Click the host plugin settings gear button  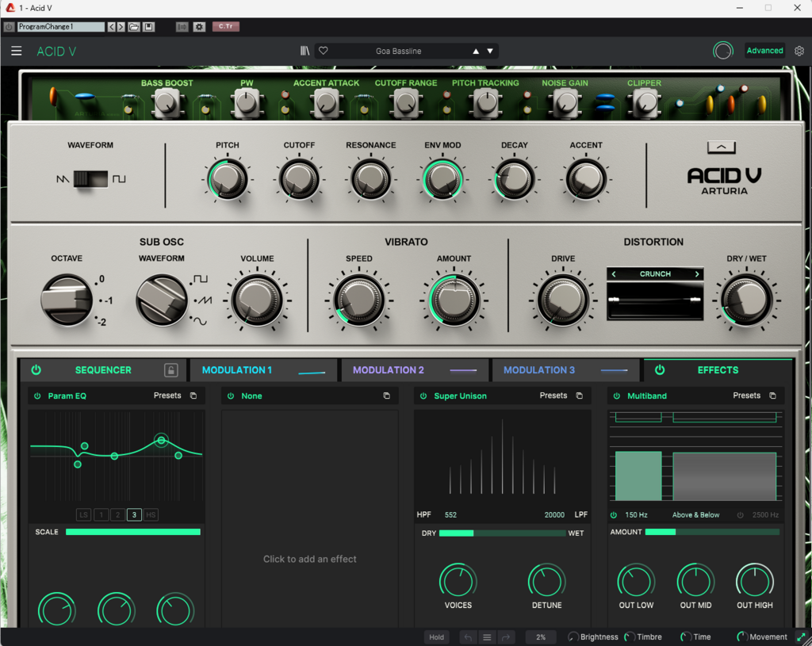199,26
